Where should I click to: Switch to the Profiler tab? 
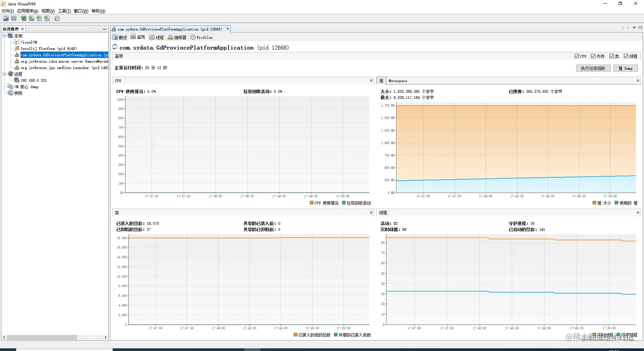[x=201, y=37]
